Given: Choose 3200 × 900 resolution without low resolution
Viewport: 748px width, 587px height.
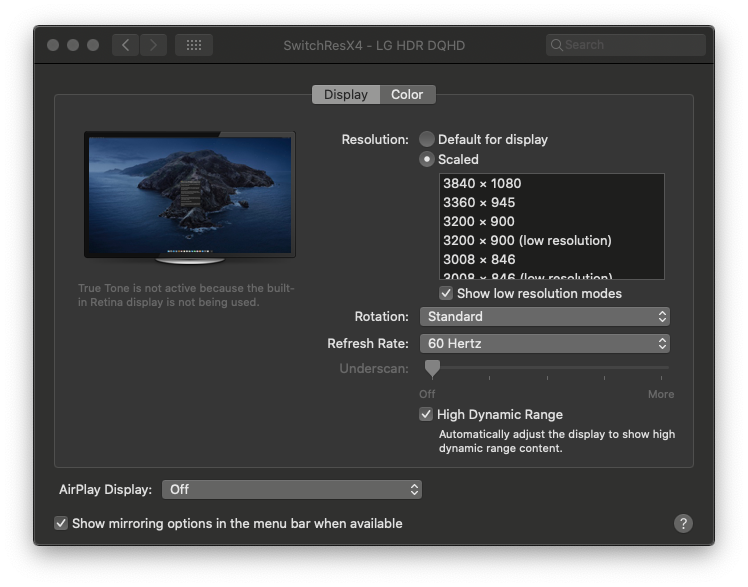Looking at the screenshot, I should pos(551,222).
